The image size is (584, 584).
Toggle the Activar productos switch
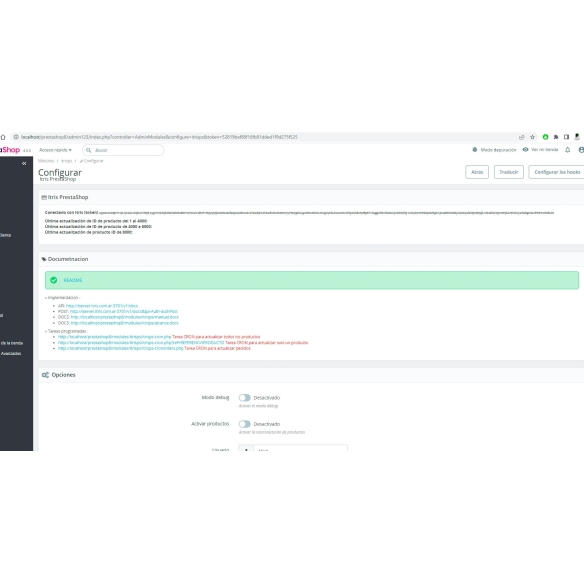point(245,424)
